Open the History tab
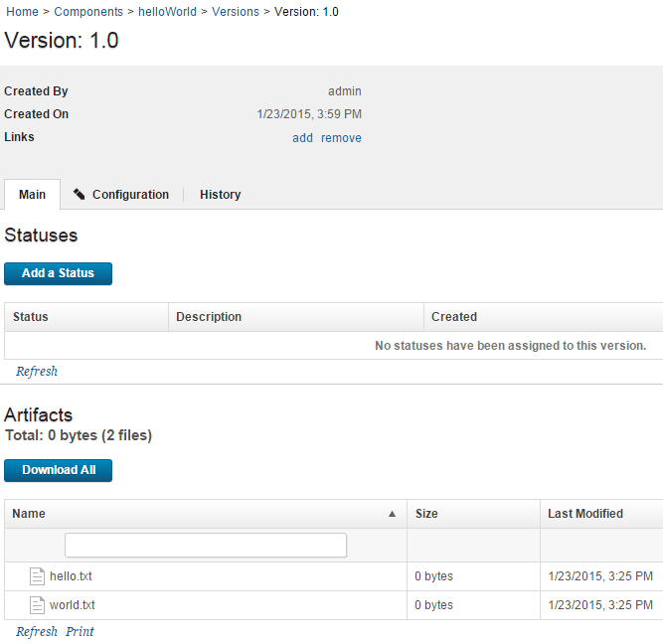 point(220,195)
